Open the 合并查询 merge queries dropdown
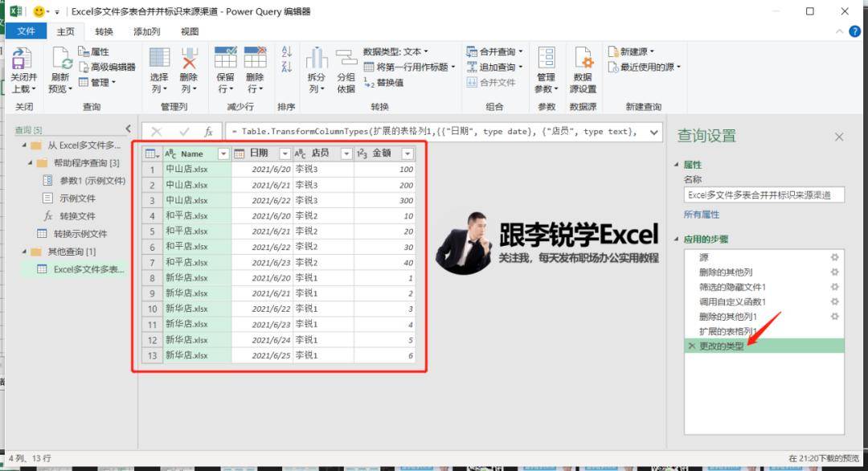The width and height of the screenshot is (868, 471). coord(494,51)
